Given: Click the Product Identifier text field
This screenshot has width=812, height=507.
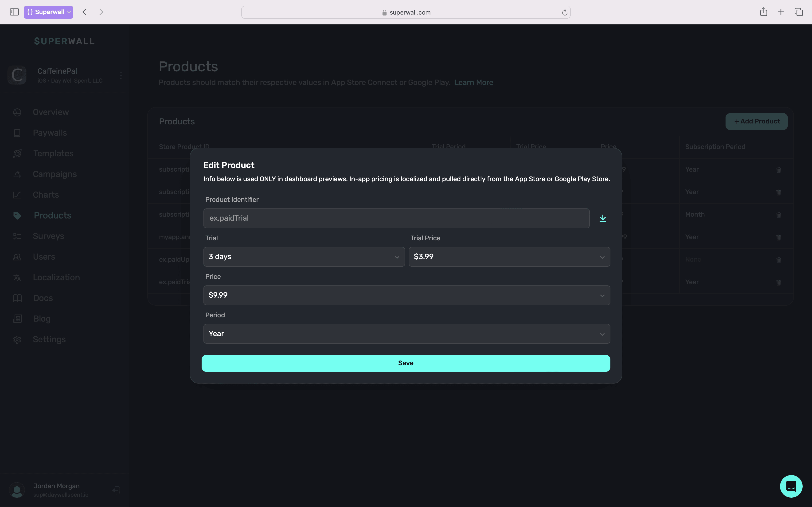Looking at the screenshot, I should point(396,218).
